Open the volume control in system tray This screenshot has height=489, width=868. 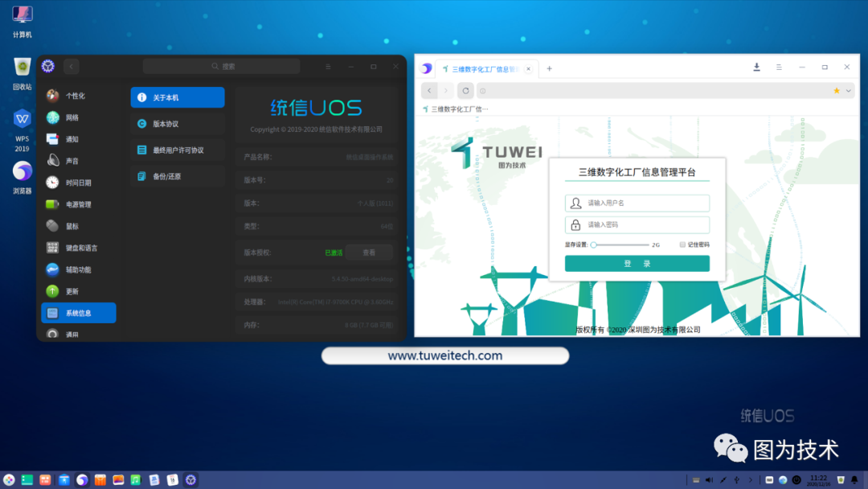709,480
